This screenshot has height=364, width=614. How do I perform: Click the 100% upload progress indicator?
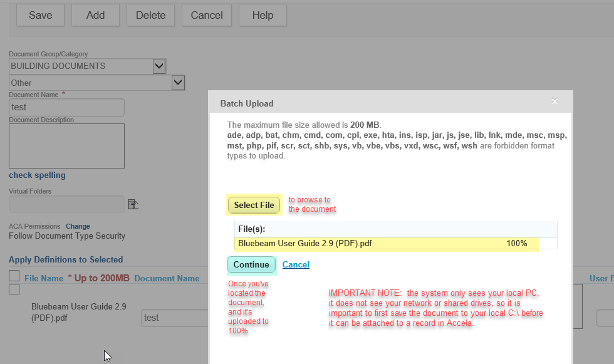pos(517,243)
